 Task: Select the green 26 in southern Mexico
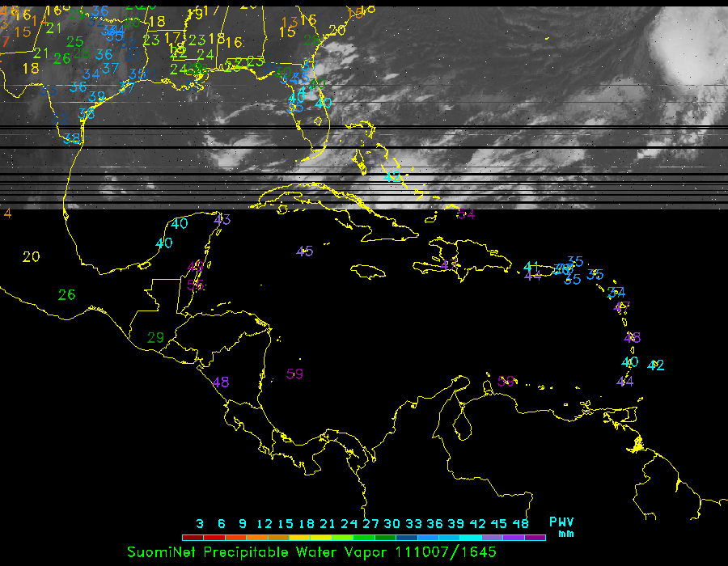pyautogui.click(x=66, y=294)
